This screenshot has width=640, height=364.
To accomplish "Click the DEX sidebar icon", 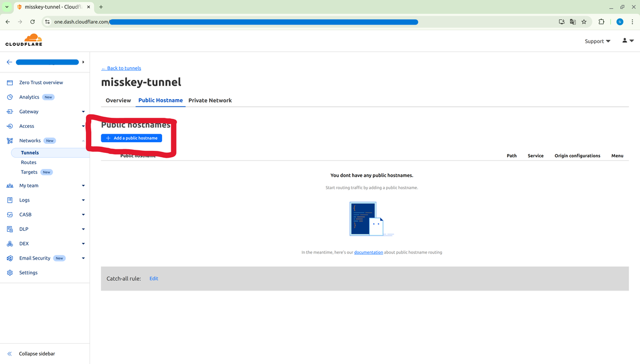I will coord(10,244).
